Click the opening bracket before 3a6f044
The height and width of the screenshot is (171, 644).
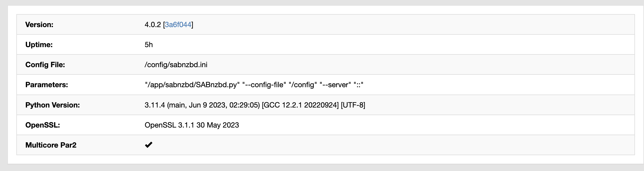pos(165,24)
